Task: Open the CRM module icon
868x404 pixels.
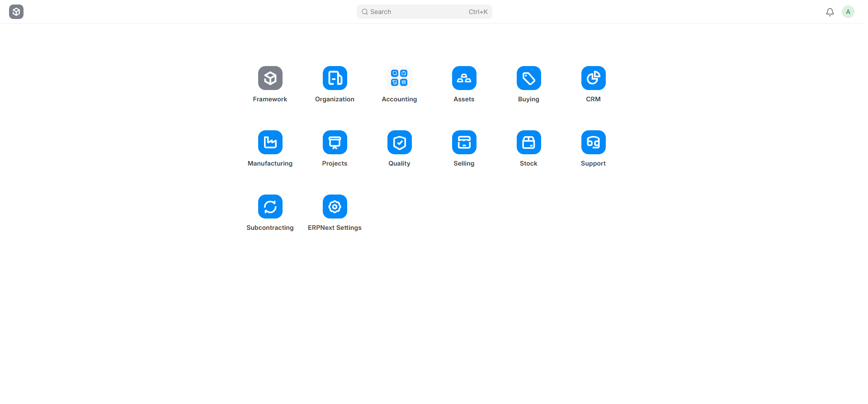Action: 593,78
